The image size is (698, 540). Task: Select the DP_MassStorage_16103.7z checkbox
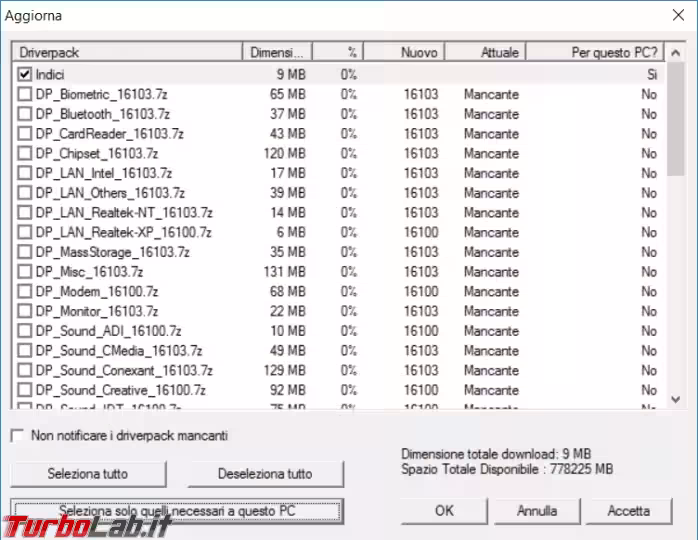pyautogui.click(x=25, y=252)
